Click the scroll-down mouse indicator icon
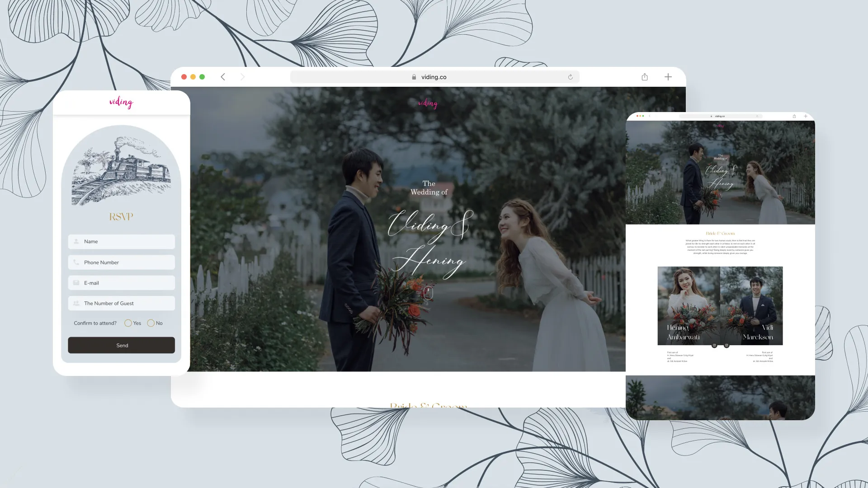The width and height of the screenshot is (868, 488). 428,293
